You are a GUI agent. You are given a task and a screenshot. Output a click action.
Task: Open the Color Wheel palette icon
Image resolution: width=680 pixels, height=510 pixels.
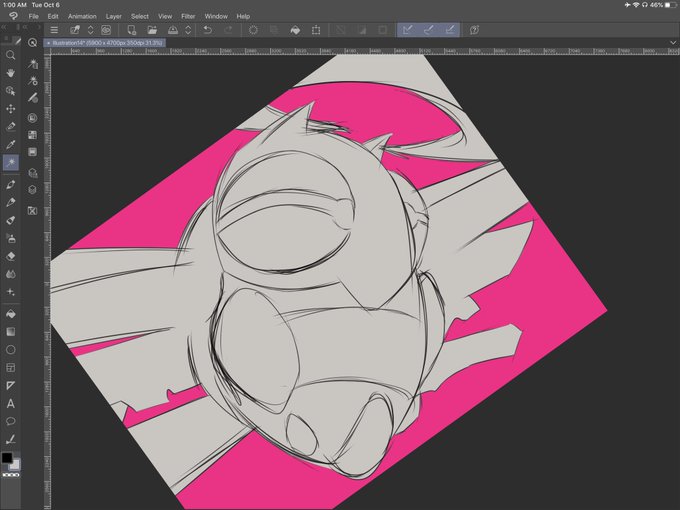pyautogui.click(x=33, y=118)
